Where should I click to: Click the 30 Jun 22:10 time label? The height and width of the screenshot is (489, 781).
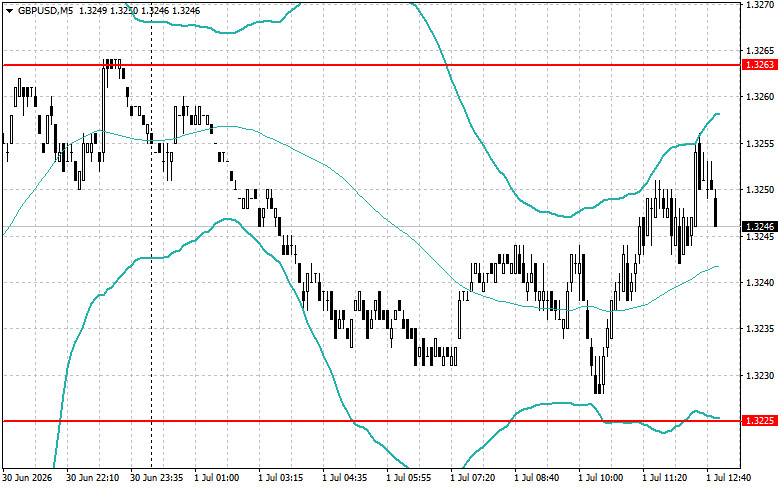point(93,478)
